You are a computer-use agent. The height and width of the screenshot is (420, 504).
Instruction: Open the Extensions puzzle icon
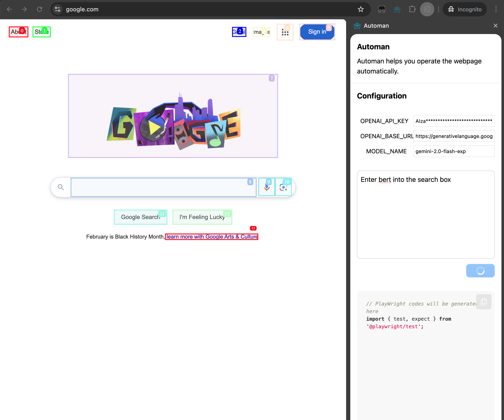(412, 9)
